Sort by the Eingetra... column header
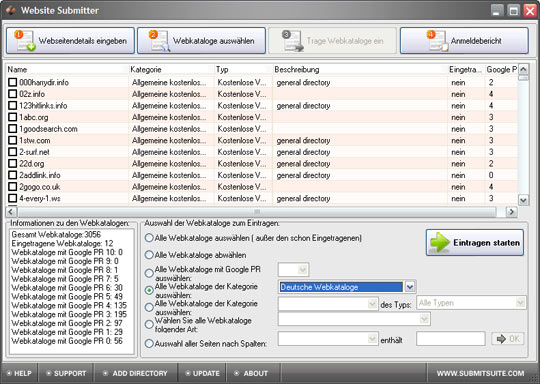540x384 pixels. tap(466, 70)
